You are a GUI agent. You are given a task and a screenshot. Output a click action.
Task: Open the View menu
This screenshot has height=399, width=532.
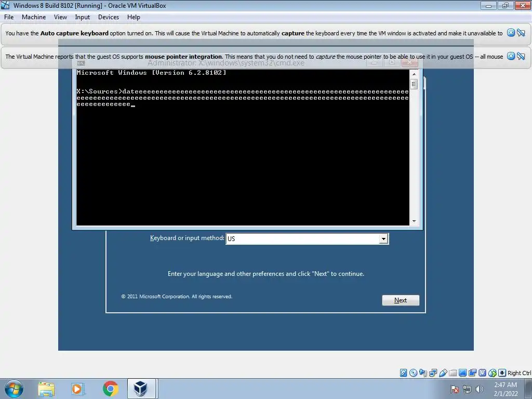[60, 17]
